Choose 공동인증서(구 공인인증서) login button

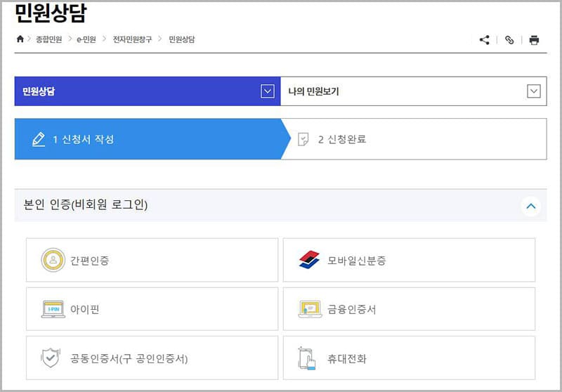[x=152, y=358]
